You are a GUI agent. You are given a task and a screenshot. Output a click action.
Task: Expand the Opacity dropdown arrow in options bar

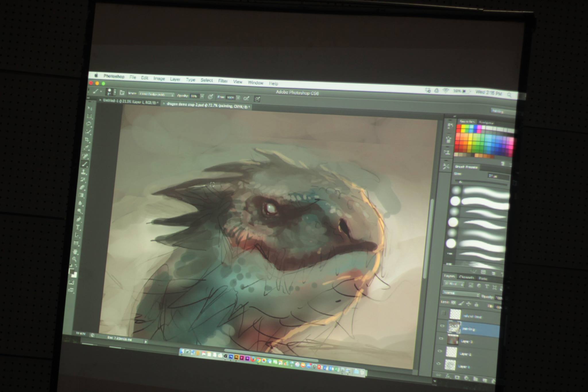[x=202, y=96]
